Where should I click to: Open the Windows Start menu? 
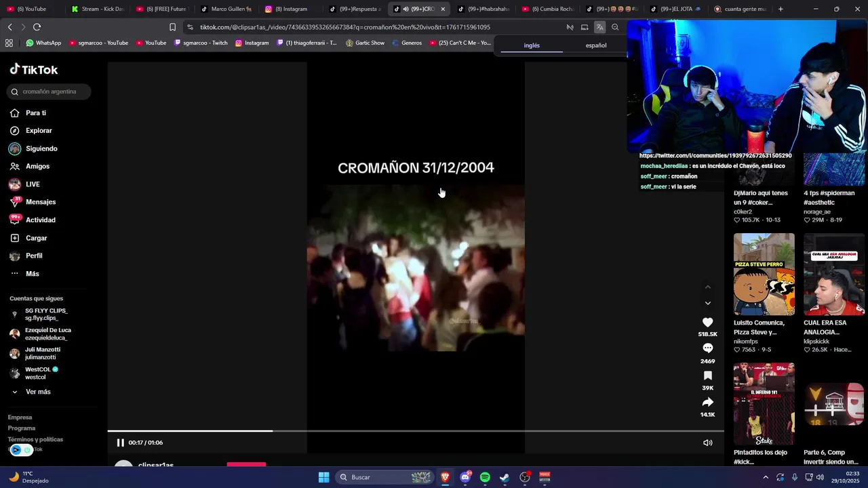(x=323, y=477)
